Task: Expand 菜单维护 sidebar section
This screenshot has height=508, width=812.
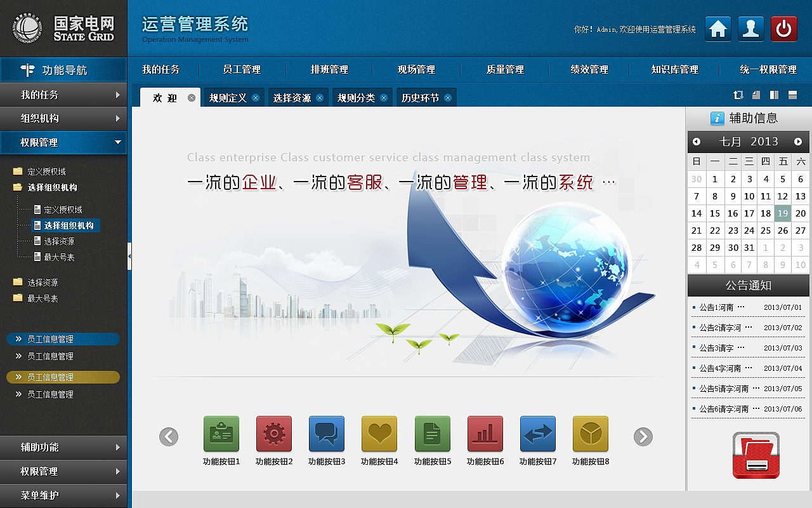Action: point(63,495)
